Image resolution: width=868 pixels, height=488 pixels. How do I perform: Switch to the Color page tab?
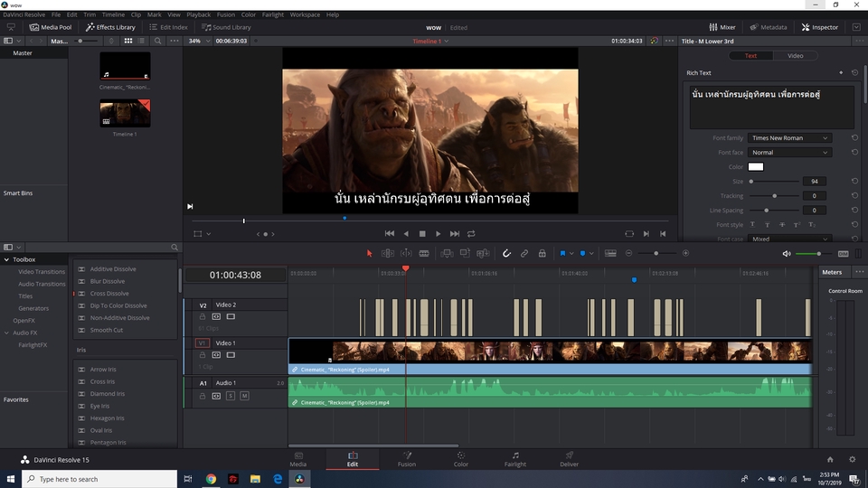point(460,459)
